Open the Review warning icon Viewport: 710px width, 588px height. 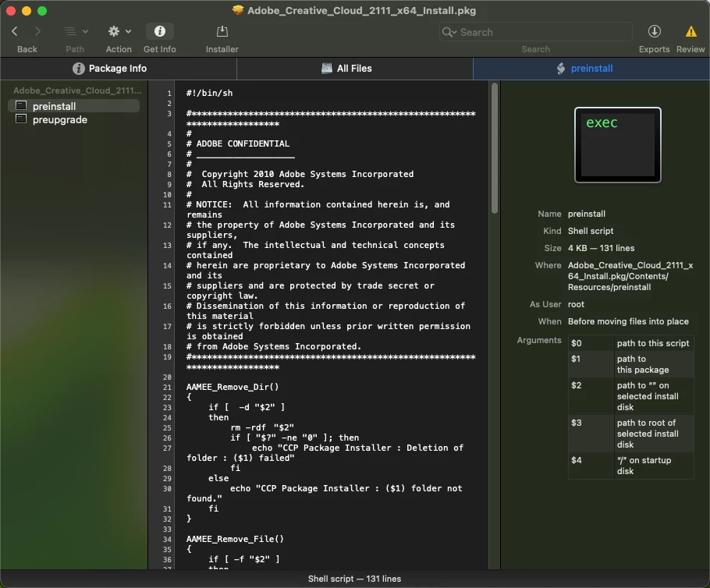(x=690, y=31)
